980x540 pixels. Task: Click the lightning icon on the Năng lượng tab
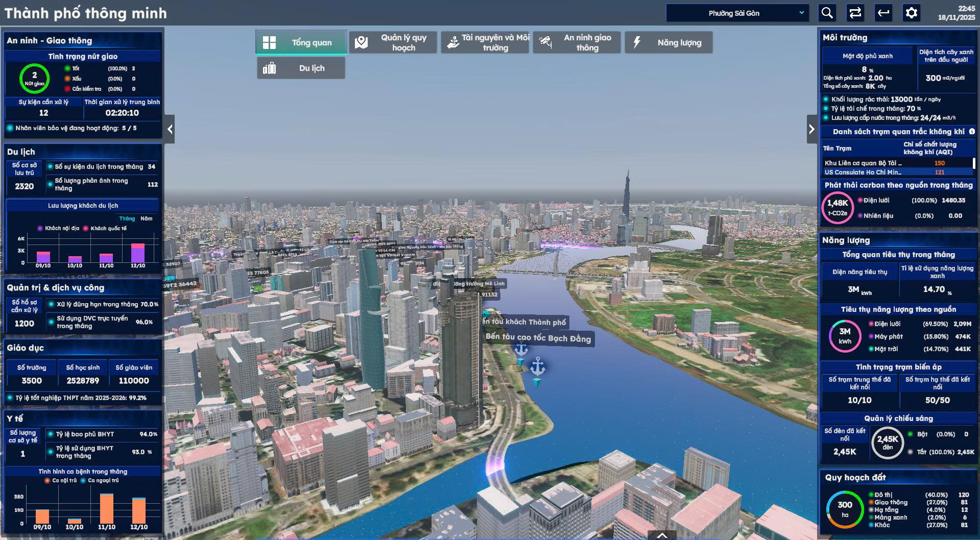coord(636,42)
